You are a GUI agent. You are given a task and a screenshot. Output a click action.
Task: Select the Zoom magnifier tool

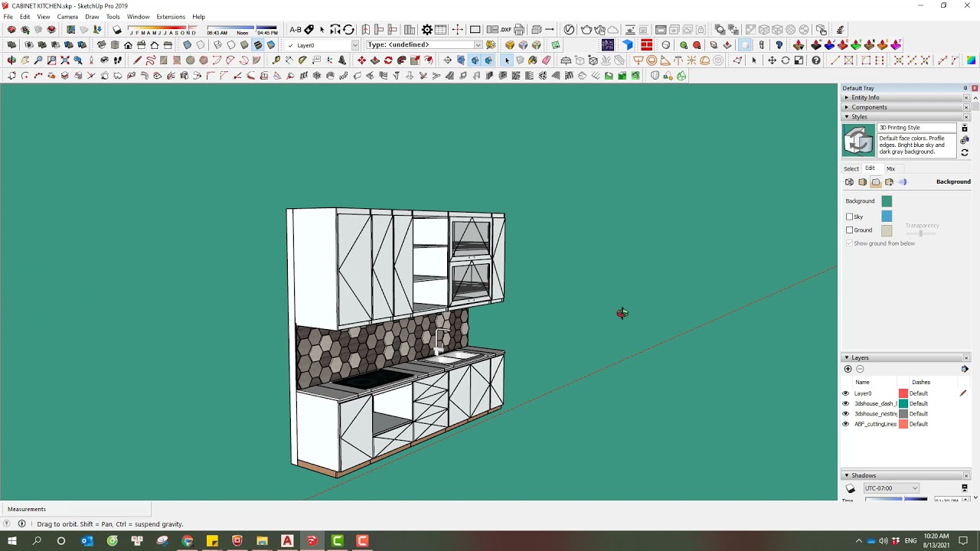[x=38, y=60]
